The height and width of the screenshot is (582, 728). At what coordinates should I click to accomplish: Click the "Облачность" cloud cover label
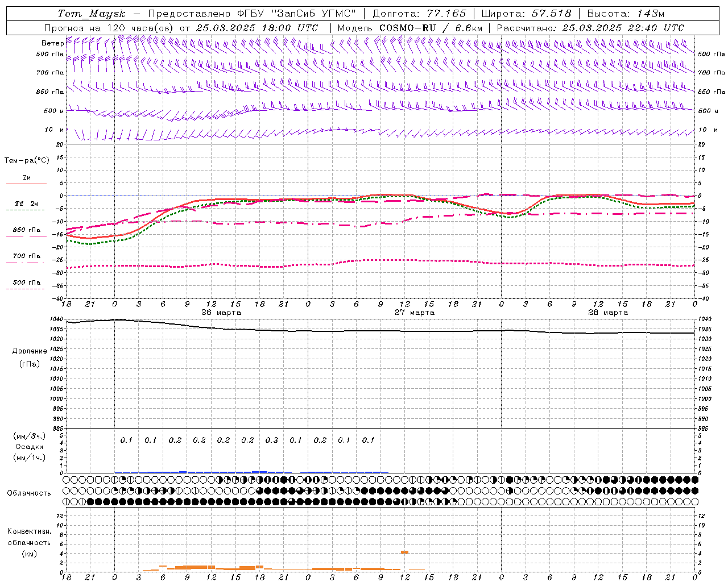(29, 493)
